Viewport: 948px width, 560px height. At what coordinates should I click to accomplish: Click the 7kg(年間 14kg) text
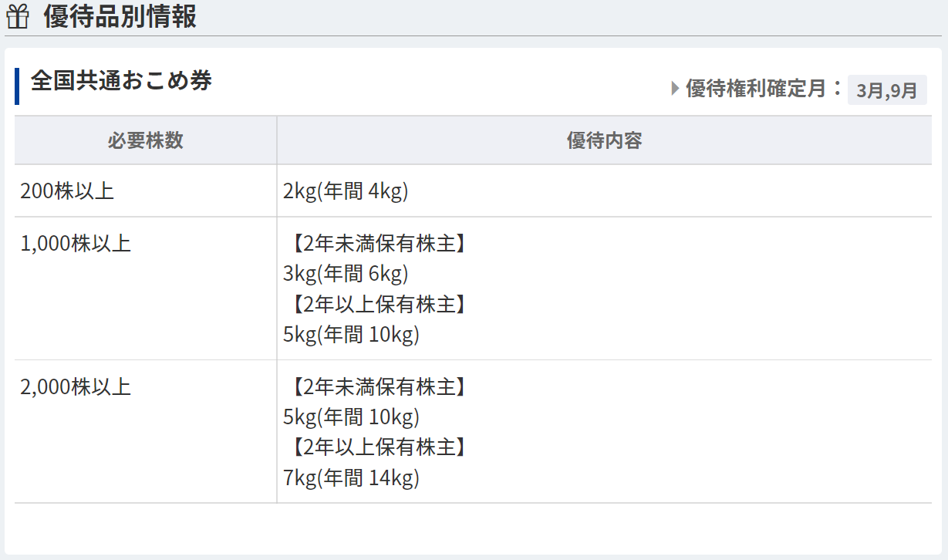(x=351, y=478)
